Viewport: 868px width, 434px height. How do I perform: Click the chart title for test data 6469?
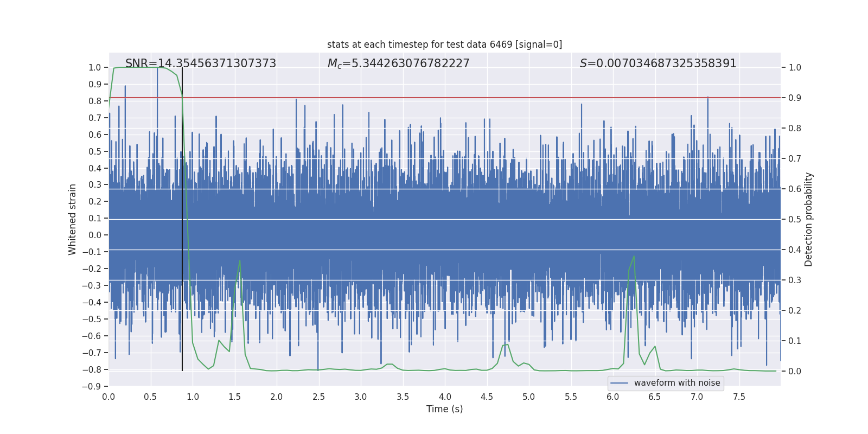point(444,44)
